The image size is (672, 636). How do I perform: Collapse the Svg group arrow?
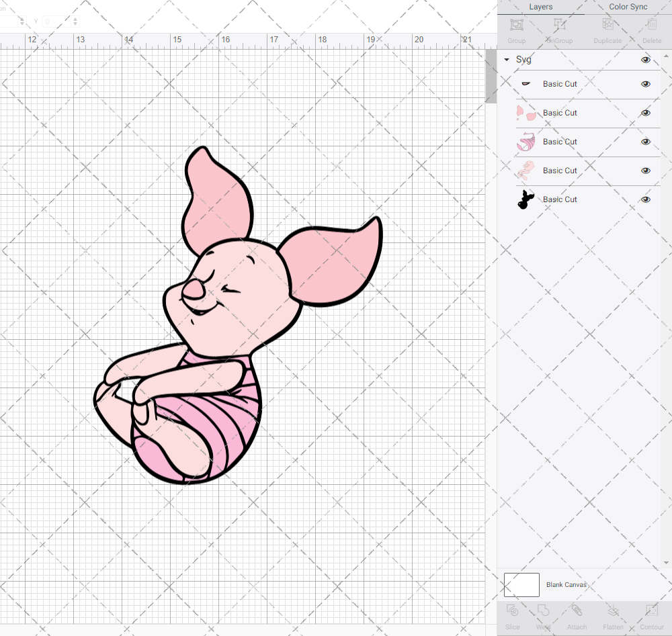[x=507, y=60]
